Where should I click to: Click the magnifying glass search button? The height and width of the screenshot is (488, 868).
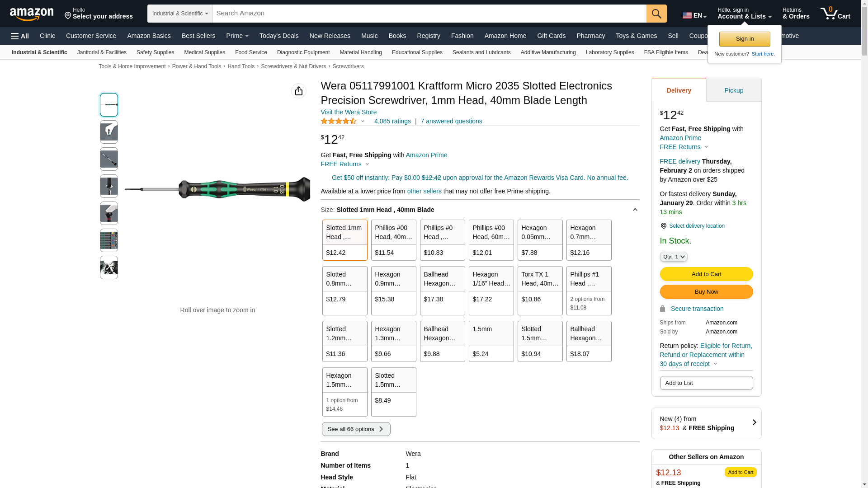point(656,14)
